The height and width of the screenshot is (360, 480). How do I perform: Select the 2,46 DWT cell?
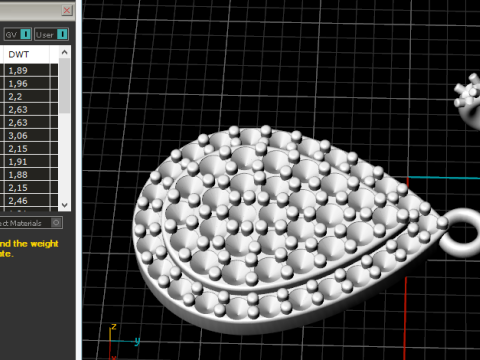click(27, 200)
